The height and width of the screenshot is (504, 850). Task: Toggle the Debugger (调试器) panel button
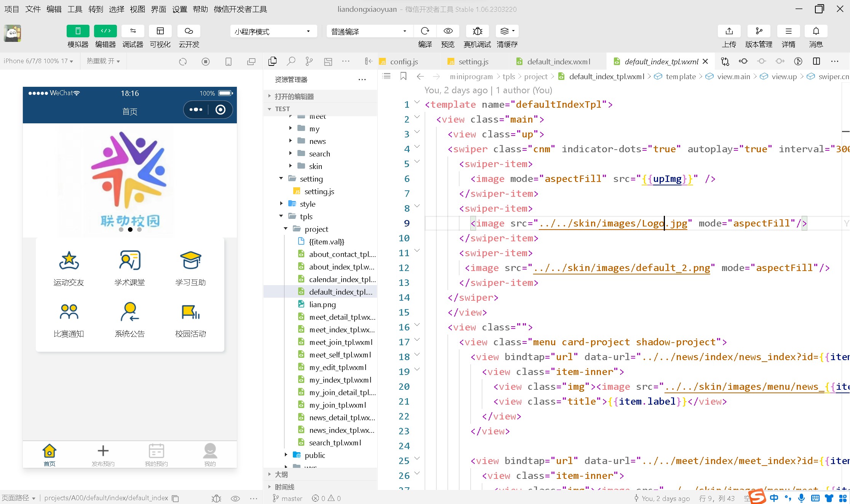tap(133, 31)
